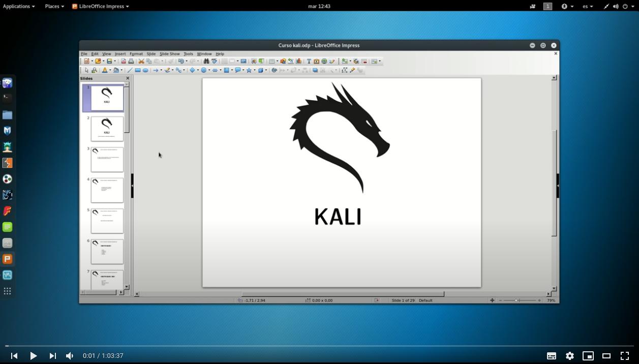
Task: Choose the Rectangle drawing tool
Action: click(137, 70)
